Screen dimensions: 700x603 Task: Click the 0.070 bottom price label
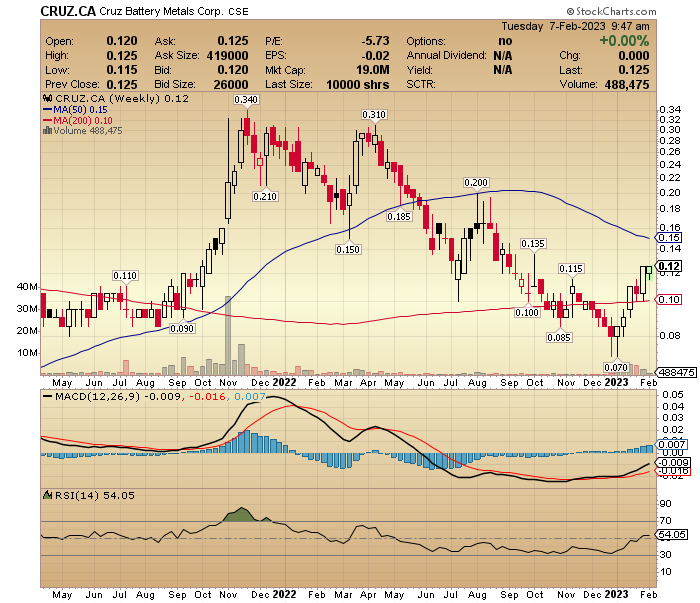point(616,368)
